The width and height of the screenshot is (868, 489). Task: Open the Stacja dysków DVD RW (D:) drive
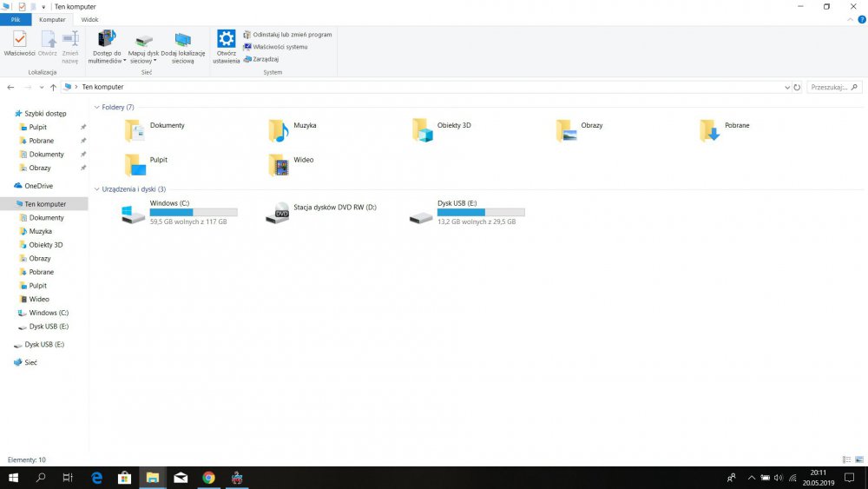[278, 213]
